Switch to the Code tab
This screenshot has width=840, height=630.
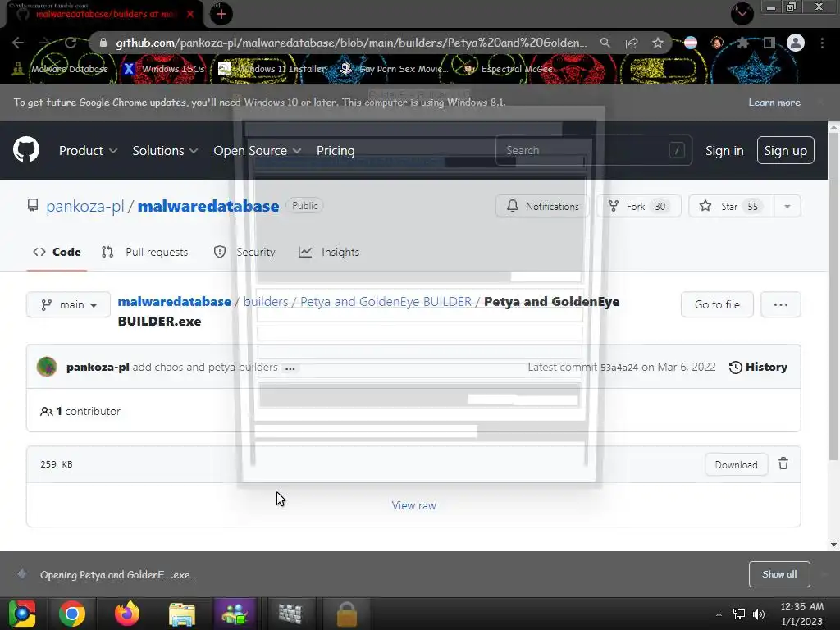tap(57, 253)
